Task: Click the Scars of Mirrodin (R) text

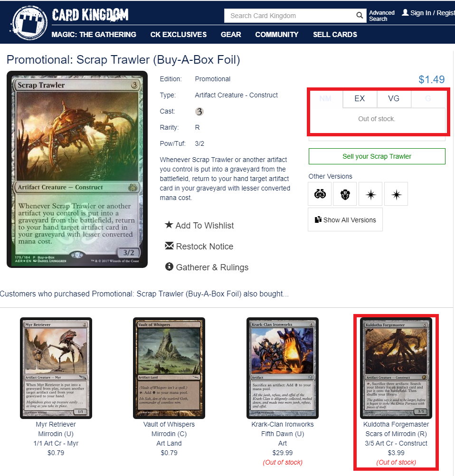Action: click(396, 434)
